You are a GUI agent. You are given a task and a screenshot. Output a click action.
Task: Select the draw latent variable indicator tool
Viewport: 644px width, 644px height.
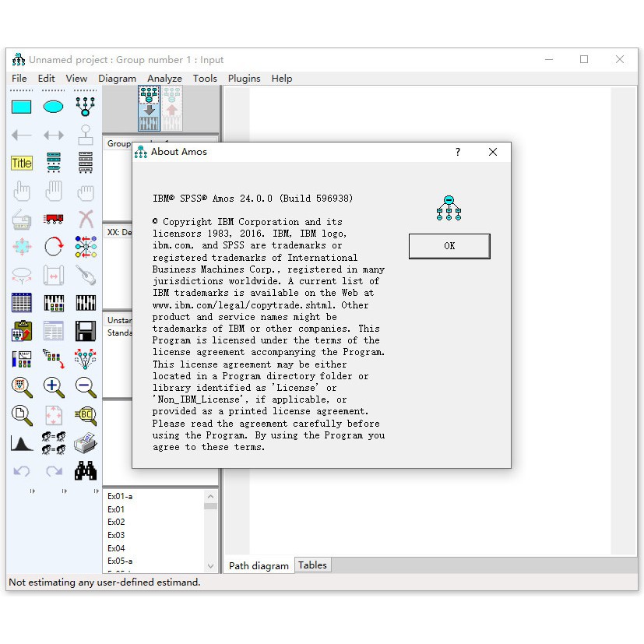[x=86, y=107]
